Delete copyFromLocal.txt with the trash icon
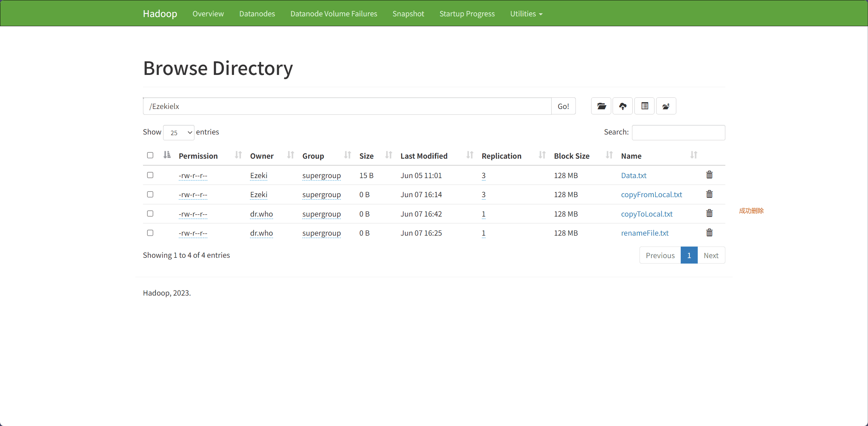Screen dimensions: 868x426 [x=709, y=194]
